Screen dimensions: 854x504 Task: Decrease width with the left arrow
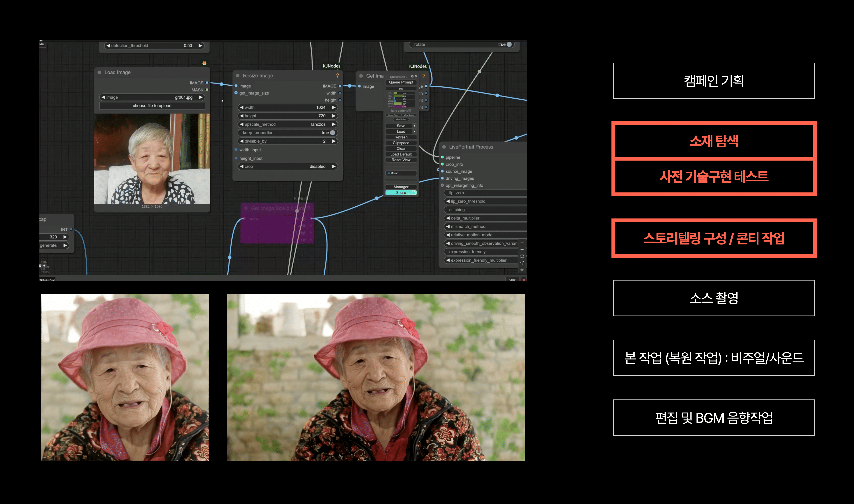[241, 107]
